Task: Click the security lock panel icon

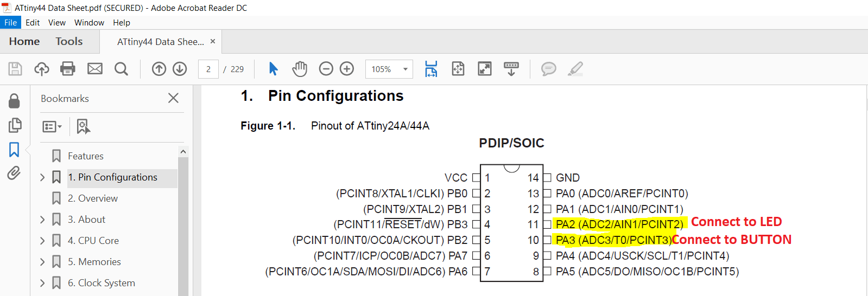Action: (15, 101)
